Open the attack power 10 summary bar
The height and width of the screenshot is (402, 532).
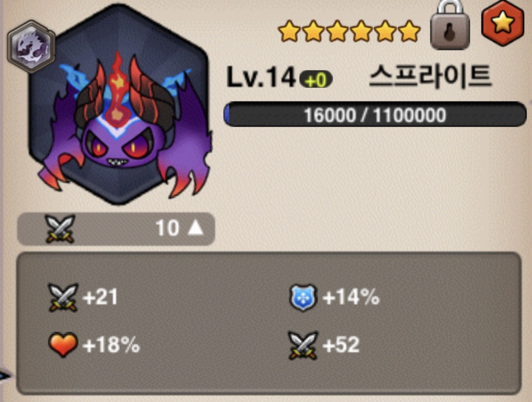click(x=116, y=229)
